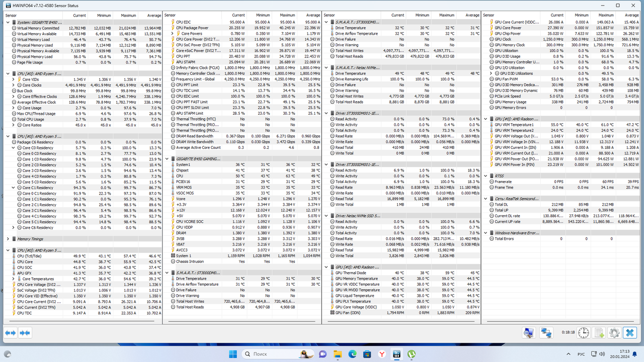The width and height of the screenshot is (644, 362).
Task: Collapse the Core C1 Residency list
Action: coord(14,188)
